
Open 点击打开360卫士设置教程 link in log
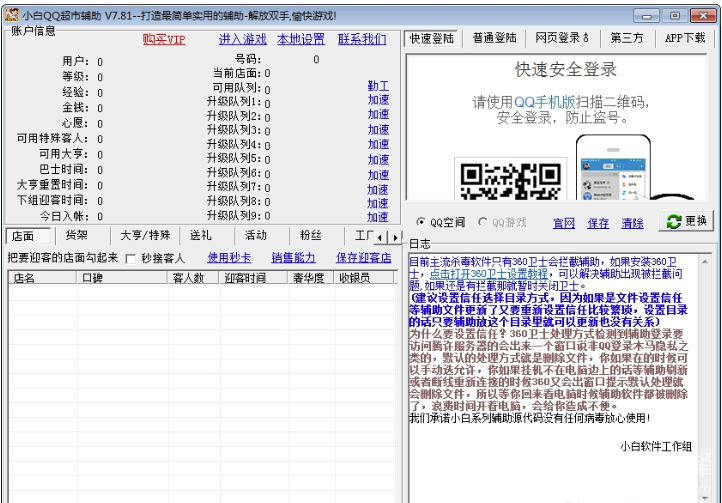coord(489,274)
